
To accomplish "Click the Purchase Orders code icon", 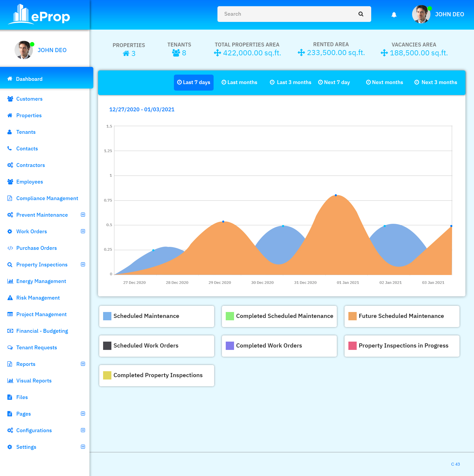I will click(x=10, y=248).
